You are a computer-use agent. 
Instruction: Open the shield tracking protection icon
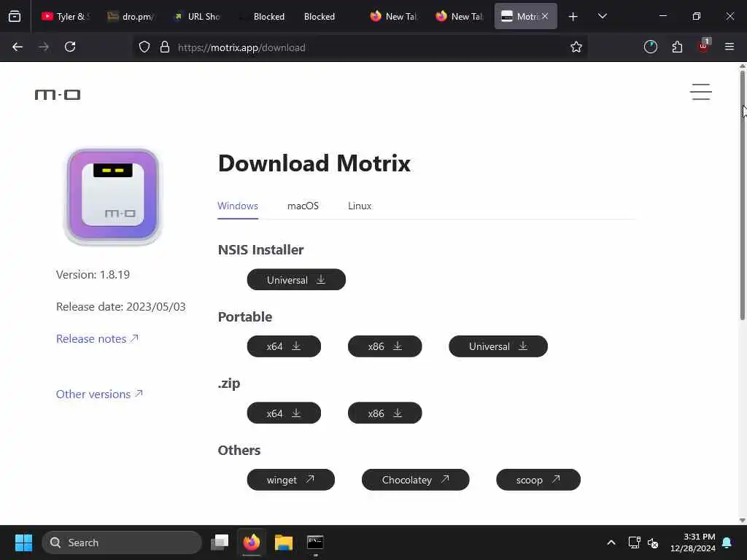point(144,47)
